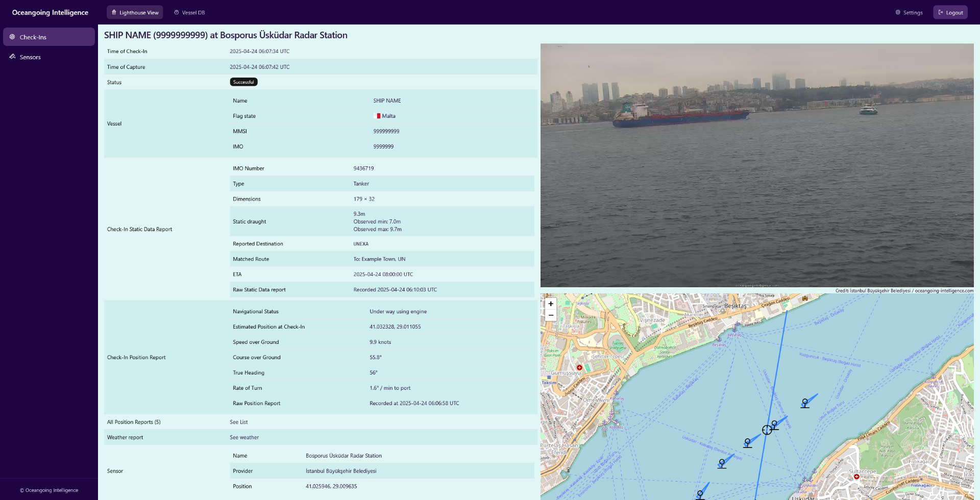
Task: Zoom in on the map with the plus control
Action: coord(551,304)
